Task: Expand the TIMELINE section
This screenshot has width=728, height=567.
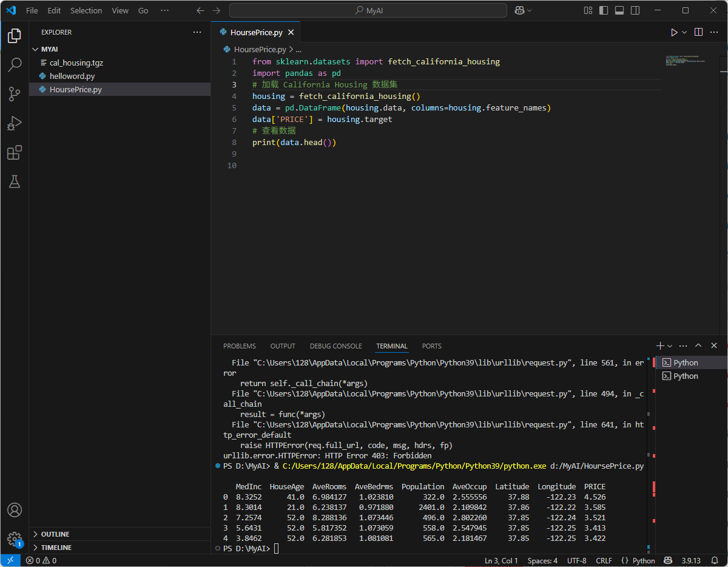Action: pos(56,548)
